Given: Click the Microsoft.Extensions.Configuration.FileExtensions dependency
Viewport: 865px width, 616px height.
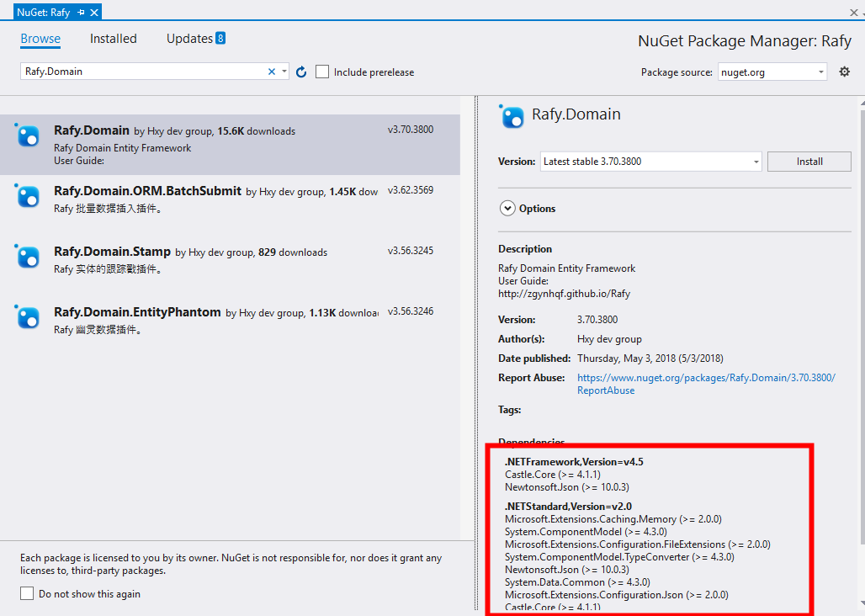Looking at the screenshot, I should tap(637, 544).
